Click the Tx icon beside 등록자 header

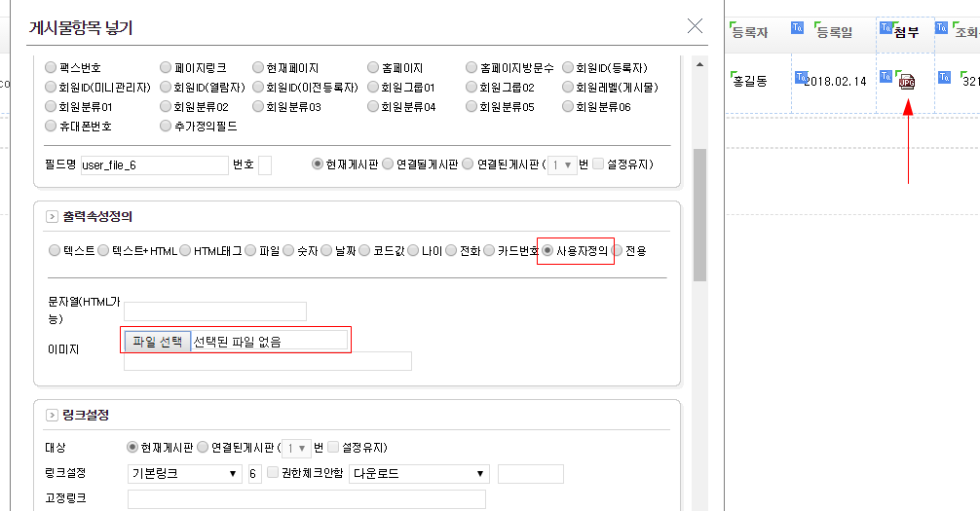click(x=797, y=26)
